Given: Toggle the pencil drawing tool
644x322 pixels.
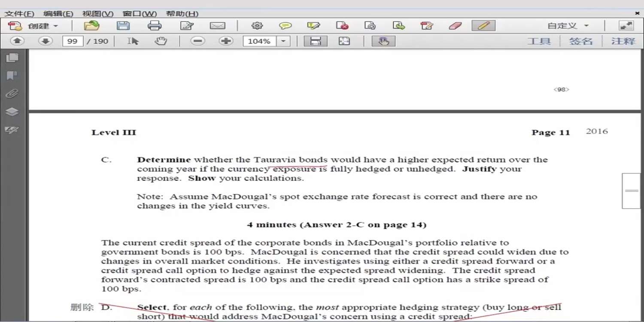Looking at the screenshot, I should (x=483, y=26).
